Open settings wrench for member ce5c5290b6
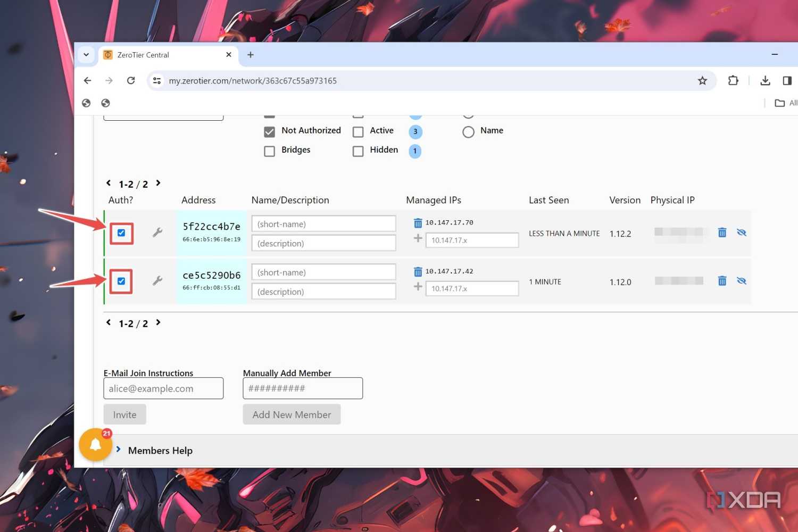This screenshot has width=798, height=532. [x=157, y=281]
